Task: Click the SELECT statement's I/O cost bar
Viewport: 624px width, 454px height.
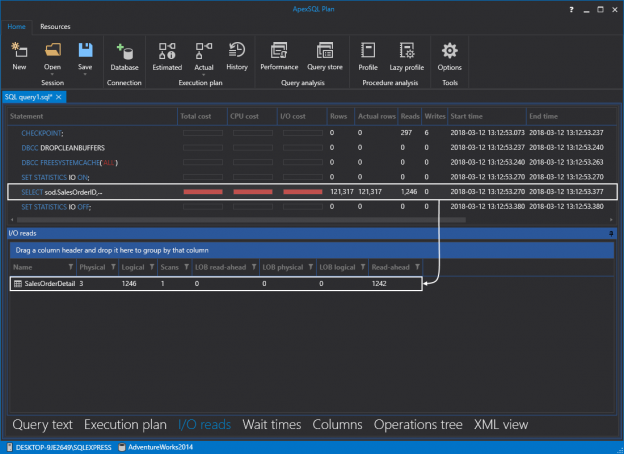Action: [303, 192]
